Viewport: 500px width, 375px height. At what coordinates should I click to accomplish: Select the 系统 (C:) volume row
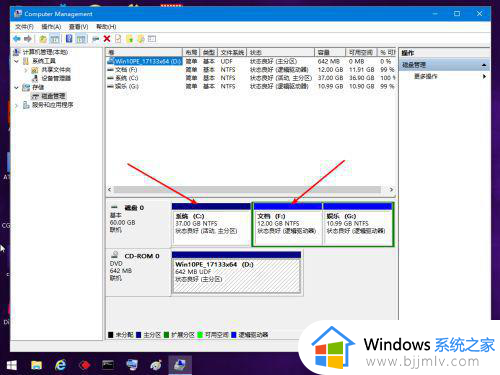point(251,78)
